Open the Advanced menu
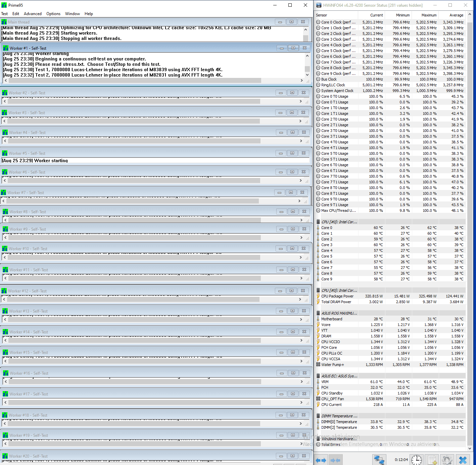This screenshot has width=476, height=465. 33,14
